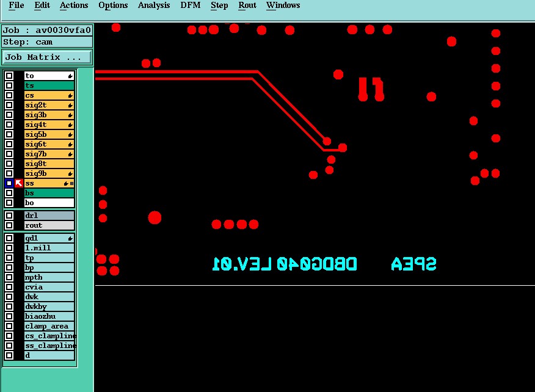The width and height of the screenshot is (535, 392).
Task: Click the hand marker icon on the 'to' layer
Action: pos(70,76)
